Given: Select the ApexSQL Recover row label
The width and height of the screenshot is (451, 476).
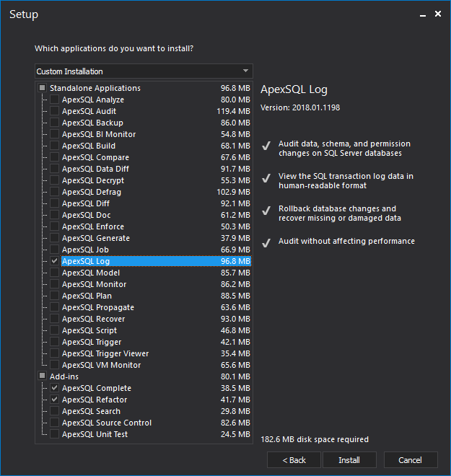Looking at the screenshot, I should [94, 319].
